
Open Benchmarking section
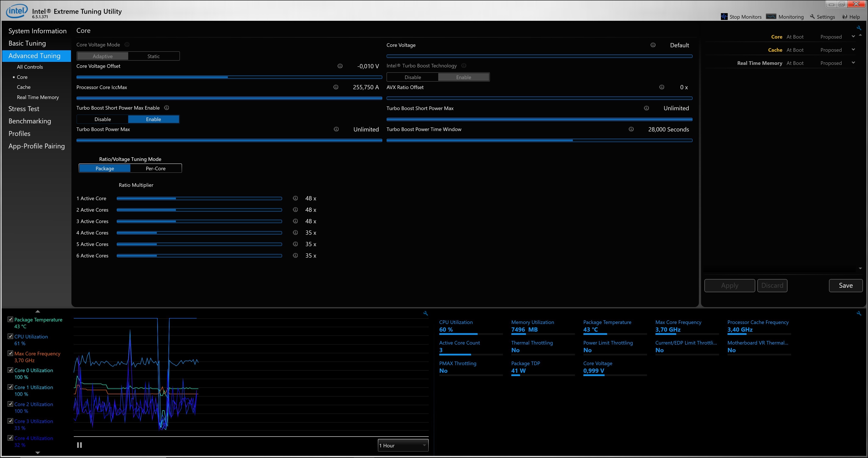point(30,121)
